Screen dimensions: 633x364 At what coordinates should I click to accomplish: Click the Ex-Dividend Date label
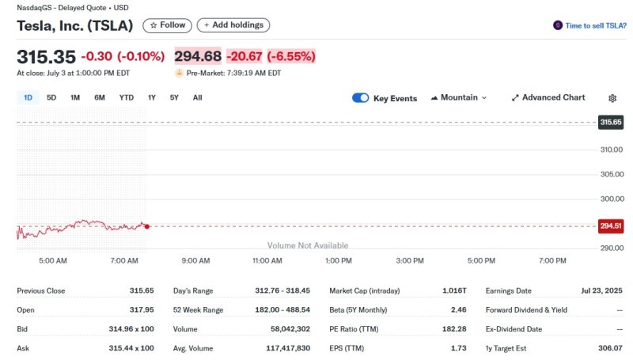click(x=514, y=329)
